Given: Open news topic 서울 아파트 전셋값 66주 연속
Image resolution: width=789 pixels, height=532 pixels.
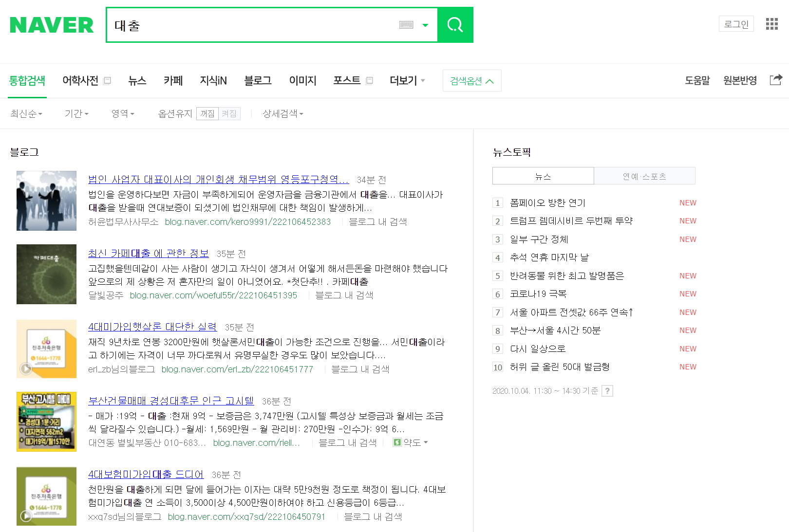Looking at the screenshot, I should [x=571, y=312].
